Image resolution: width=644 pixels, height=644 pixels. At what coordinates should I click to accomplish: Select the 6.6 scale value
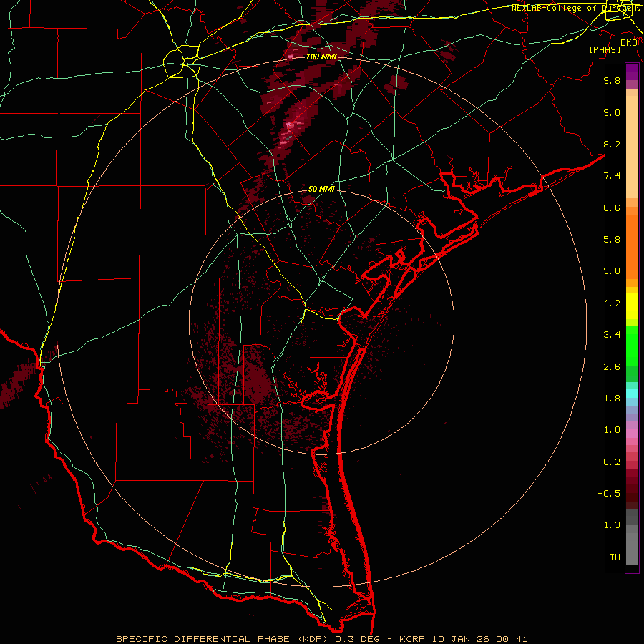(x=612, y=208)
